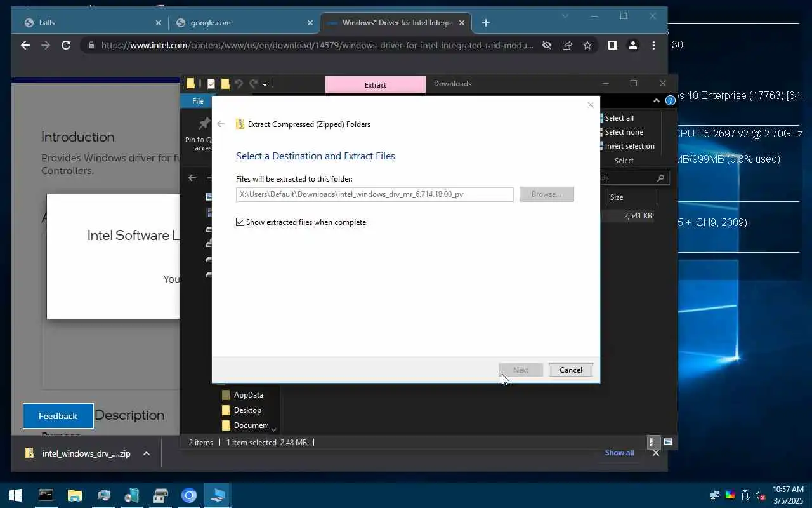Switch to the google.com tab
812x508 pixels.
244,23
